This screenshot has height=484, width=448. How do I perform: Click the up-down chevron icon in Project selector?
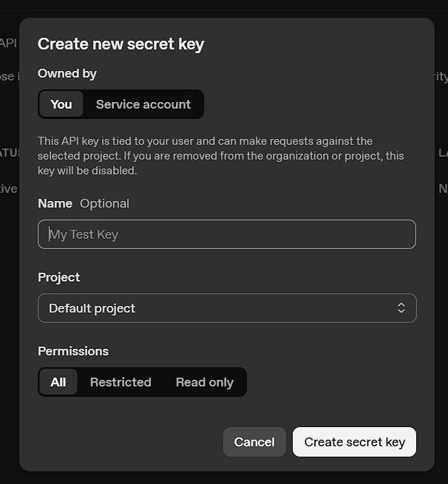click(401, 307)
